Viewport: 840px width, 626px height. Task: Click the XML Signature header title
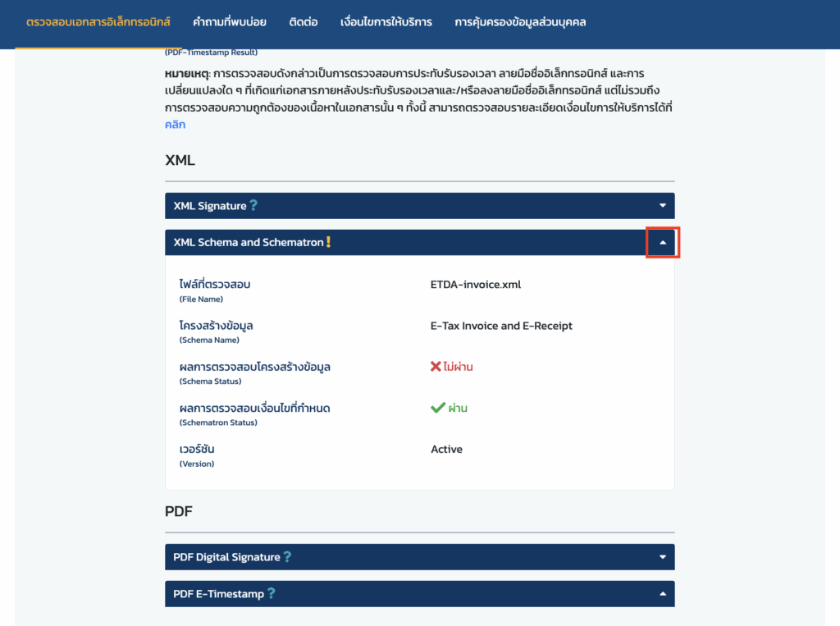tap(210, 206)
